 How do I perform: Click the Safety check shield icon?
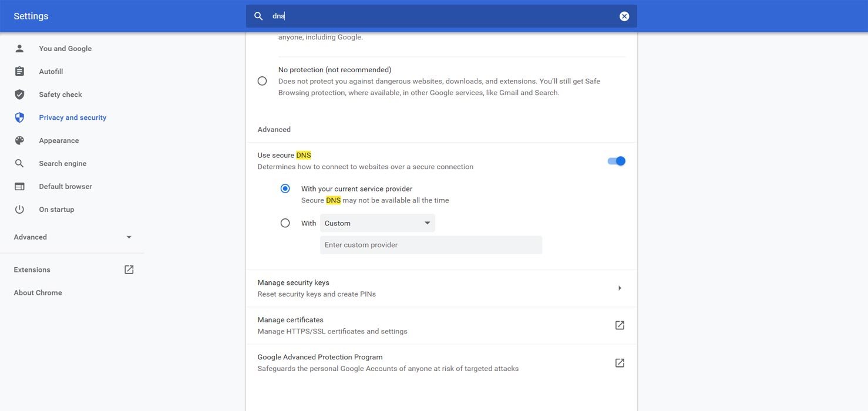pos(19,95)
